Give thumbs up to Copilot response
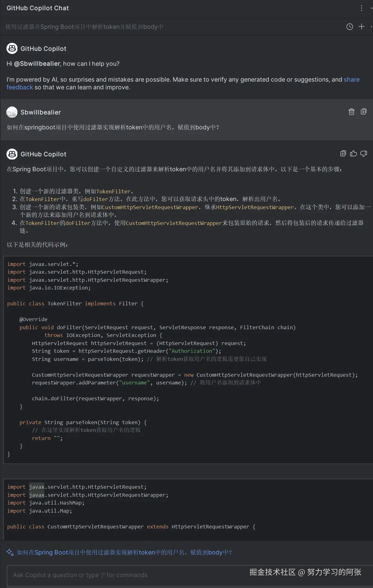 click(x=353, y=154)
